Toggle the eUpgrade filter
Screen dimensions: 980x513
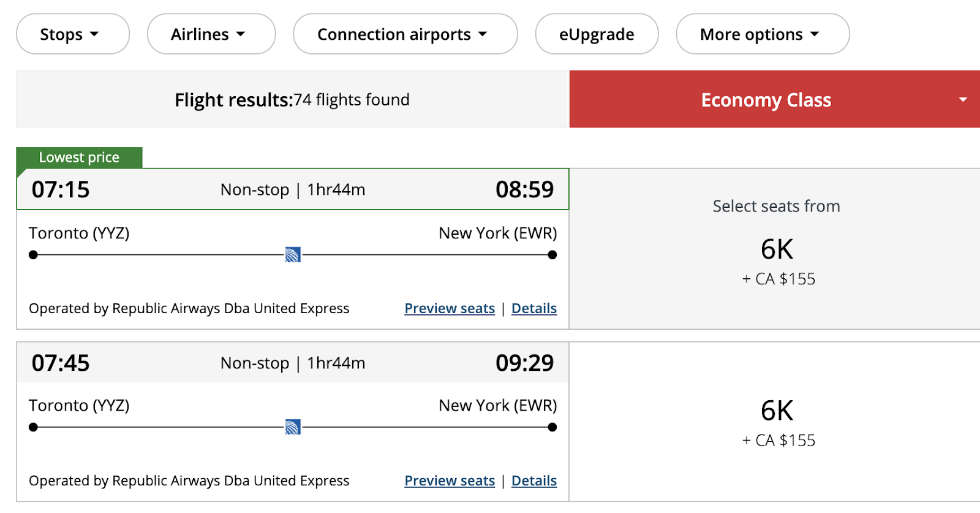[597, 34]
